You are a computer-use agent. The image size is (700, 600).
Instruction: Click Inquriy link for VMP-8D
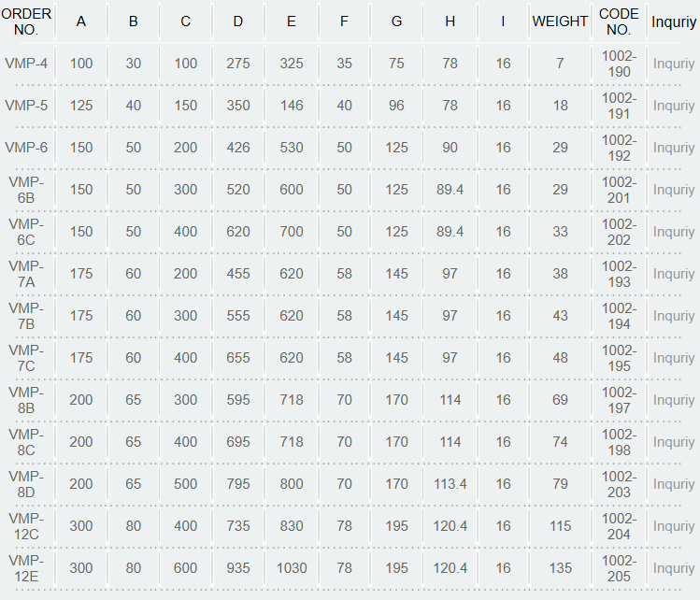tap(673, 484)
